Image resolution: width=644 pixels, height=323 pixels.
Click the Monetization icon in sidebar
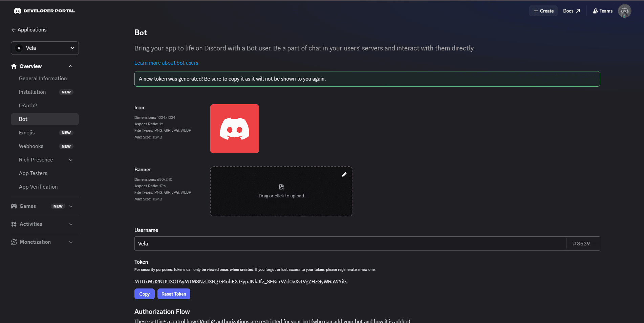(x=14, y=242)
